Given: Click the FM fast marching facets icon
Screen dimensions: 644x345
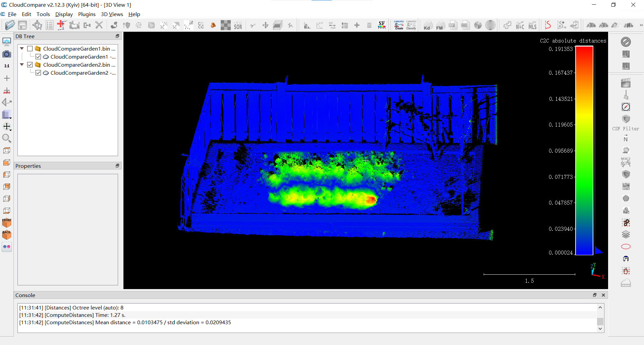Looking at the screenshot, I should pyautogui.click(x=440, y=25).
